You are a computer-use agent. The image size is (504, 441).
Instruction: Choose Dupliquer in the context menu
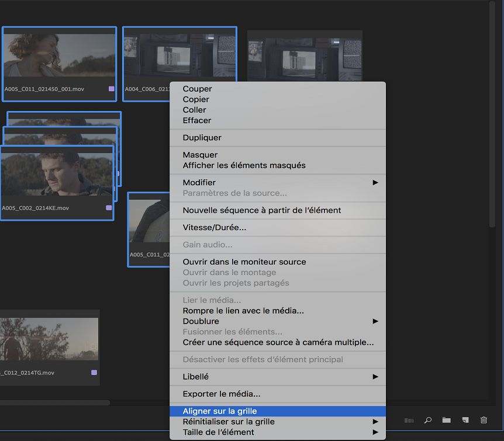point(202,138)
